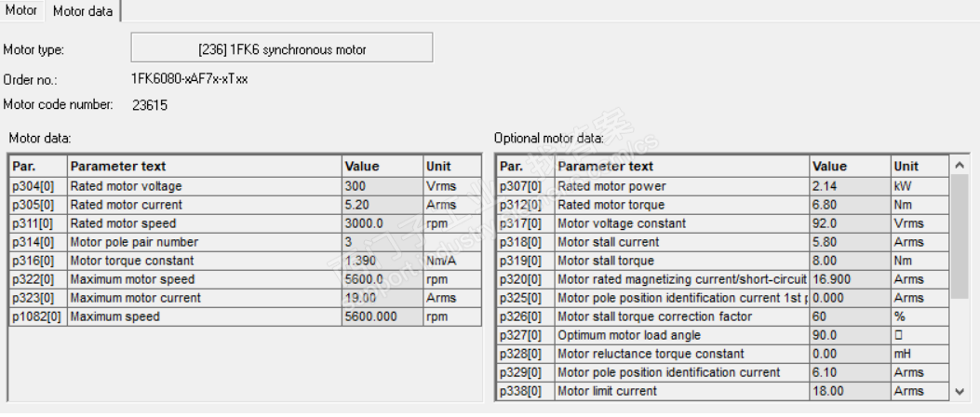Select Maximum motor current parameter text
Image resolution: width=980 pixels, height=417 pixels.
coord(136,298)
